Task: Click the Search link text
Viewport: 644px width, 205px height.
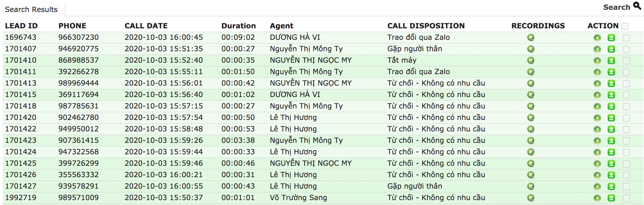Action: 617,7
